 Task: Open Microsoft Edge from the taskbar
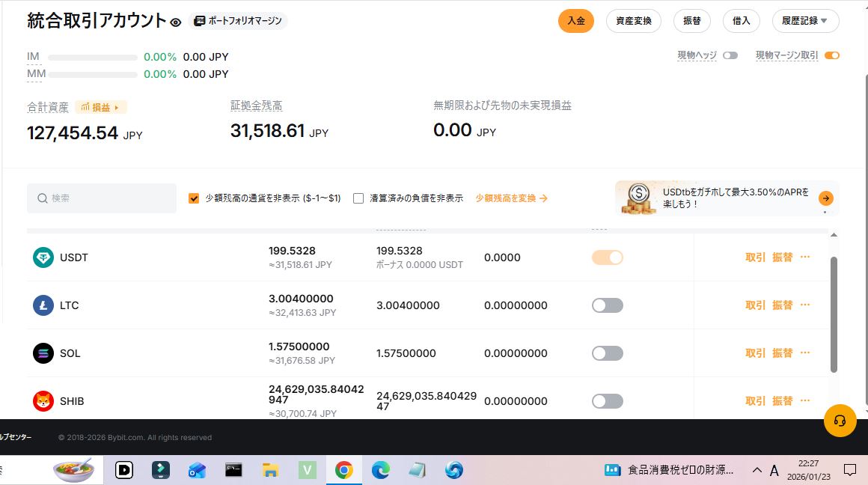tap(381, 470)
